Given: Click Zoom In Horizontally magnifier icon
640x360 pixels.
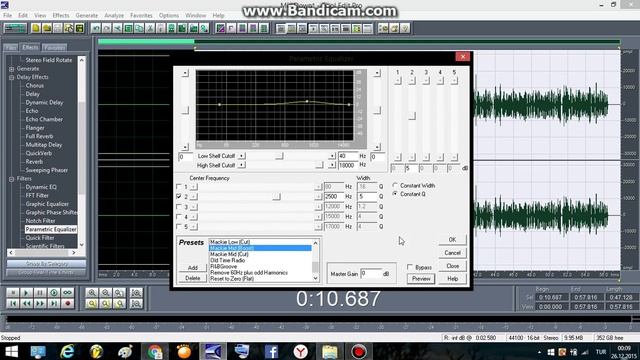Looking at the screenshot, I should click(x=92, y=293).
